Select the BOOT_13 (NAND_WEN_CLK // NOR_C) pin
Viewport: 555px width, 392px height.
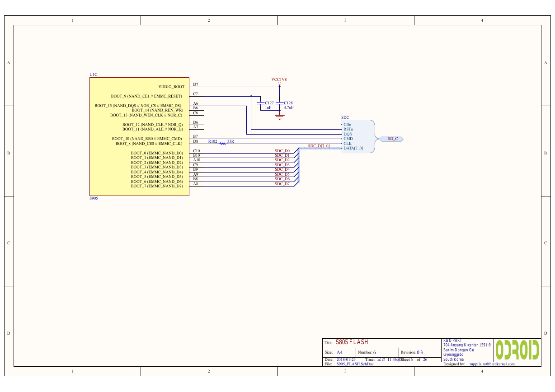tap(146, 115)
